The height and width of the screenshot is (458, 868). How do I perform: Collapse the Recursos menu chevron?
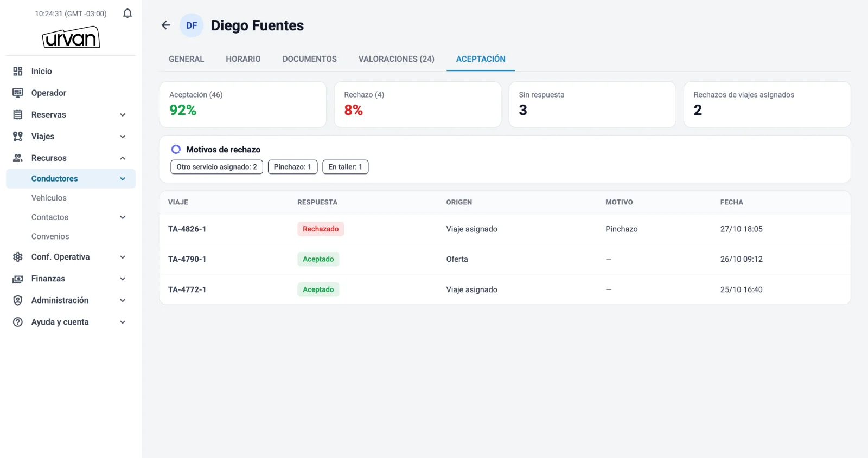click(123, 158)
